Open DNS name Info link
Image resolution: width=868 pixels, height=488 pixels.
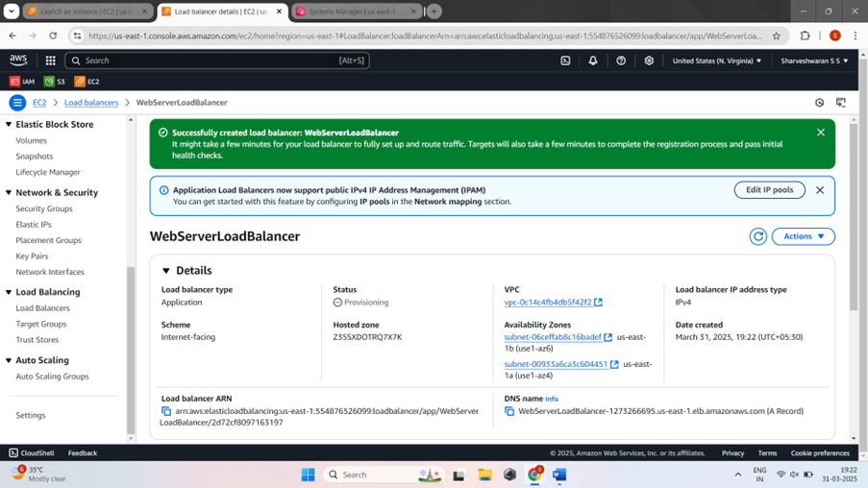click(x=552, y=399)
